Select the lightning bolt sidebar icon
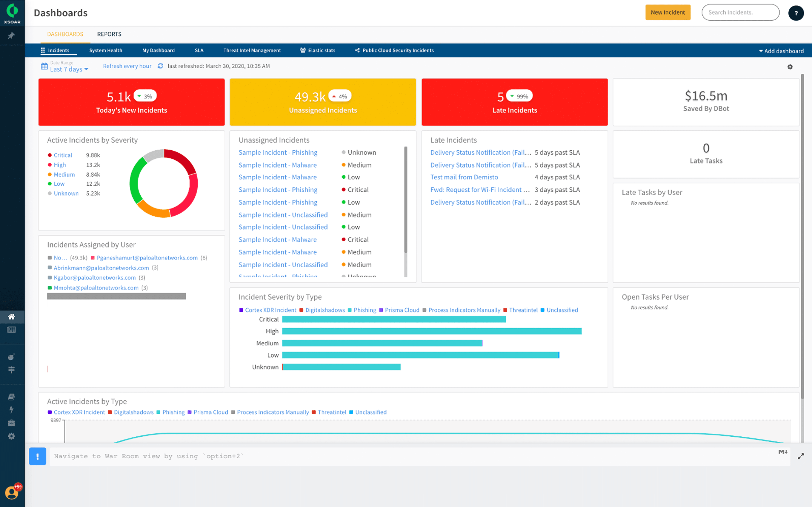The image size is (812, 507). [12, 410]
